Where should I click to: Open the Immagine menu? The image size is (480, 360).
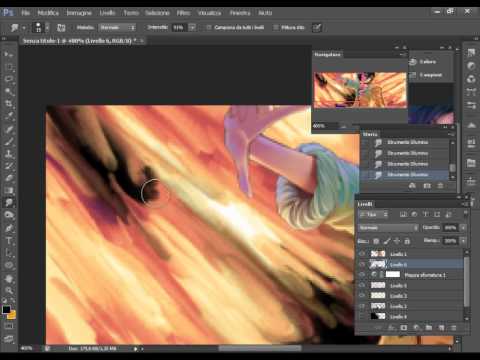click(79, 13)
